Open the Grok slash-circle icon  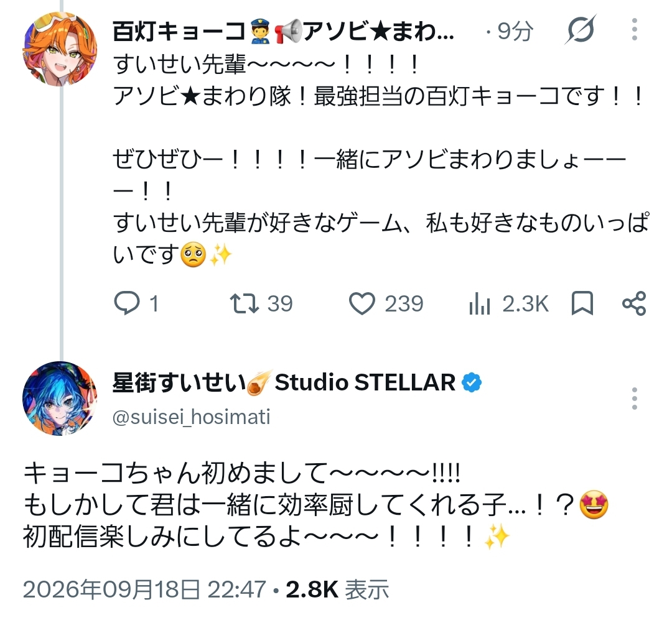[581, 30]
